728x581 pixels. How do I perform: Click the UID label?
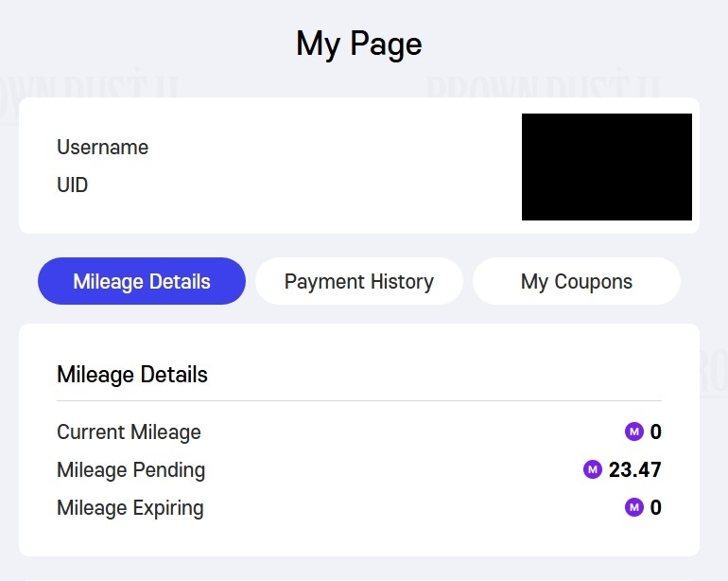(x=73, y=185)
